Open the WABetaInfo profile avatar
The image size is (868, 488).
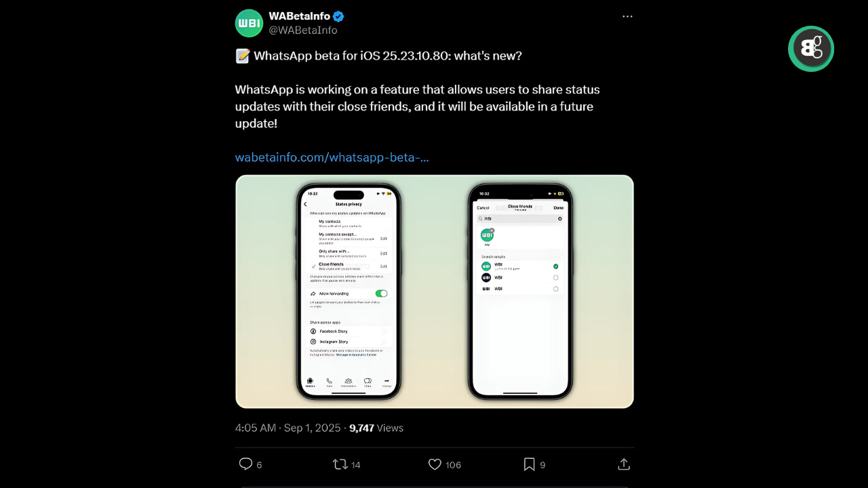[x=249, y=23]
